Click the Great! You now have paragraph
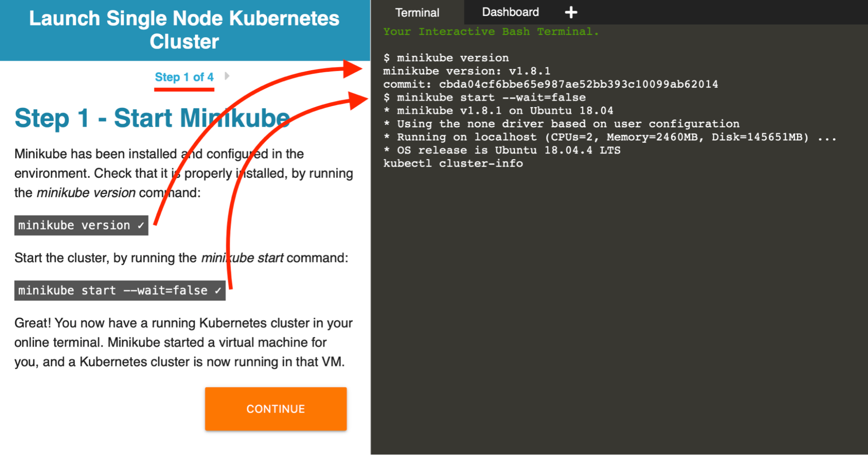The image size is (868, 455). coord(184,343)
